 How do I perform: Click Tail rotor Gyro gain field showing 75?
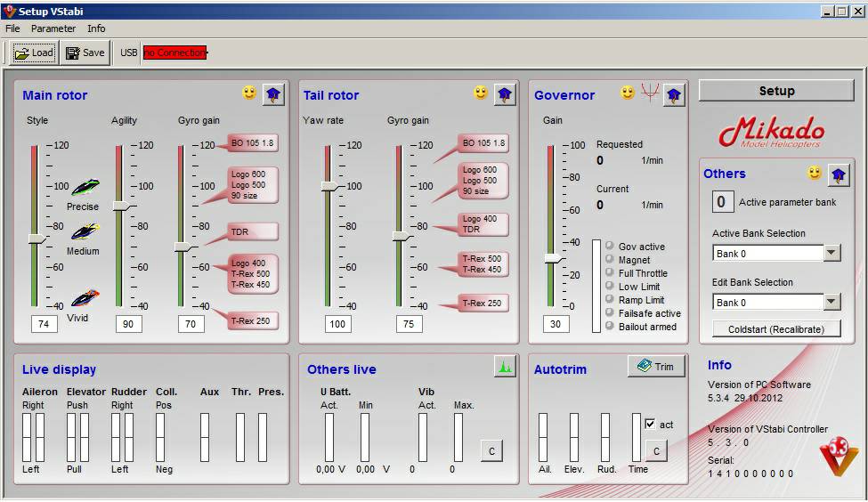(x=410, y=324)
